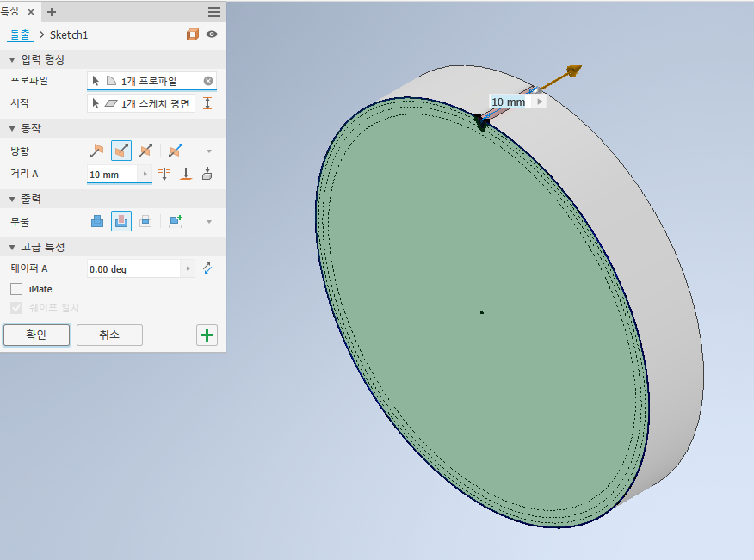The image size is (754, 560).
Task: Click the New Solid icon
Action: (x=176, y=221)
